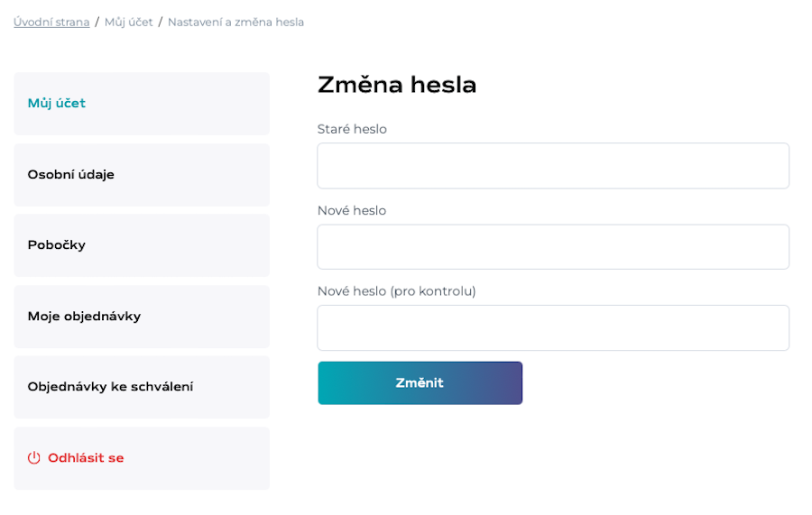Click the slash separator before Nastavení a změna hesla

tap(161, 23)
